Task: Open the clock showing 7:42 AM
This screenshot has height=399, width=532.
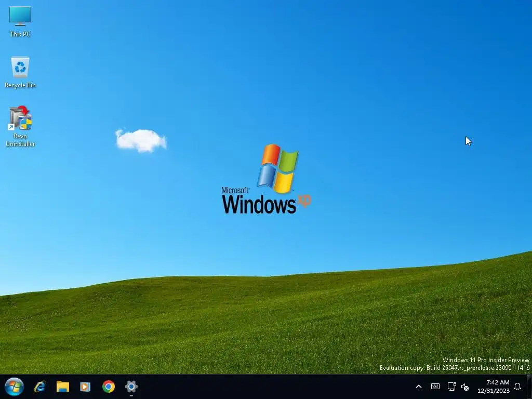Action: click(494, 387)
